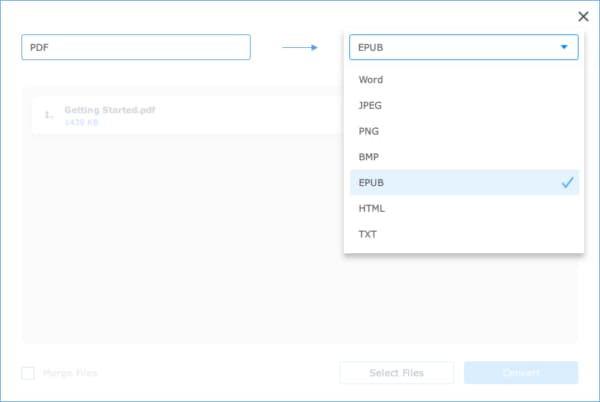Click the EPUB output format combo box
Viewport: 600px width, 402px height.
coord(455,47)
